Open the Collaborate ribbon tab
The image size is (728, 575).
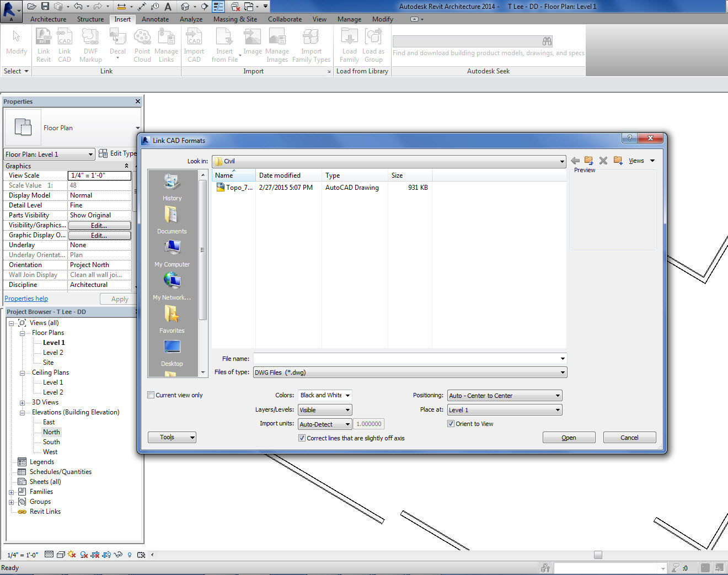285,19
